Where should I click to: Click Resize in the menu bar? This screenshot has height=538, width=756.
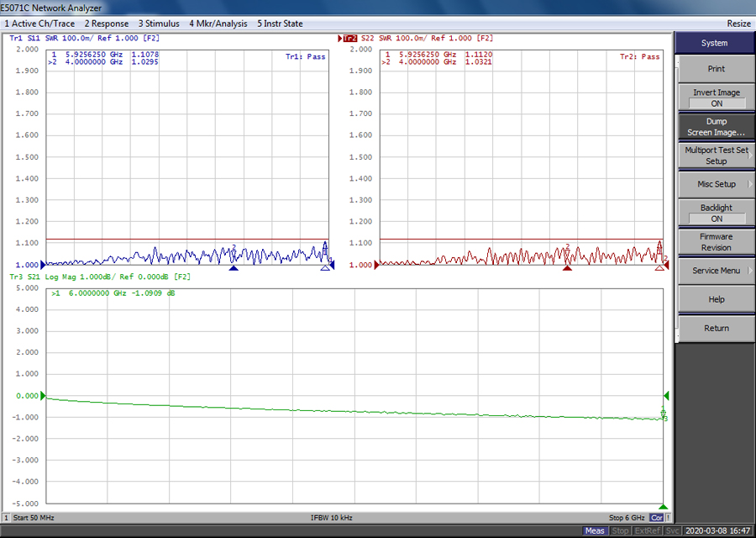(x=738, y=24)
